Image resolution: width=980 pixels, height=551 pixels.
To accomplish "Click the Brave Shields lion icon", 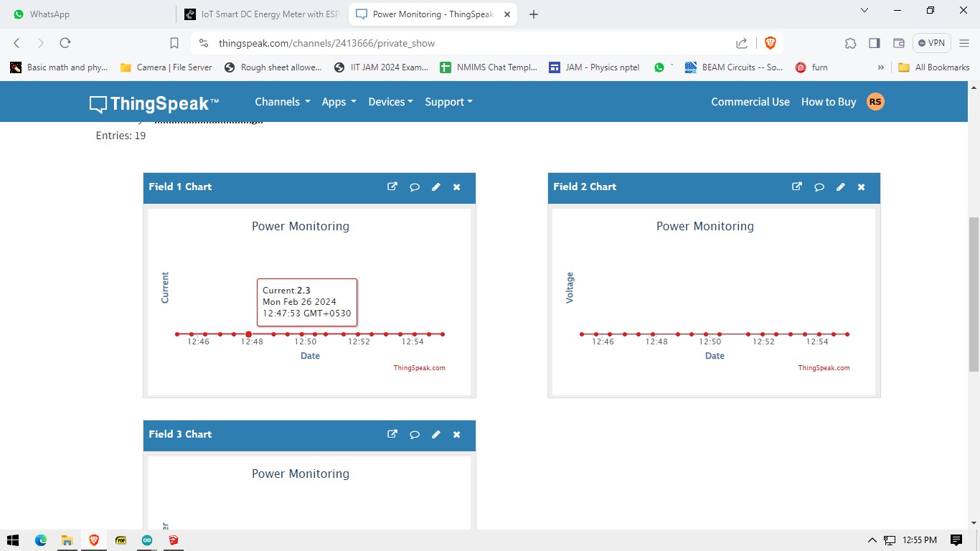I will (771, 43).
